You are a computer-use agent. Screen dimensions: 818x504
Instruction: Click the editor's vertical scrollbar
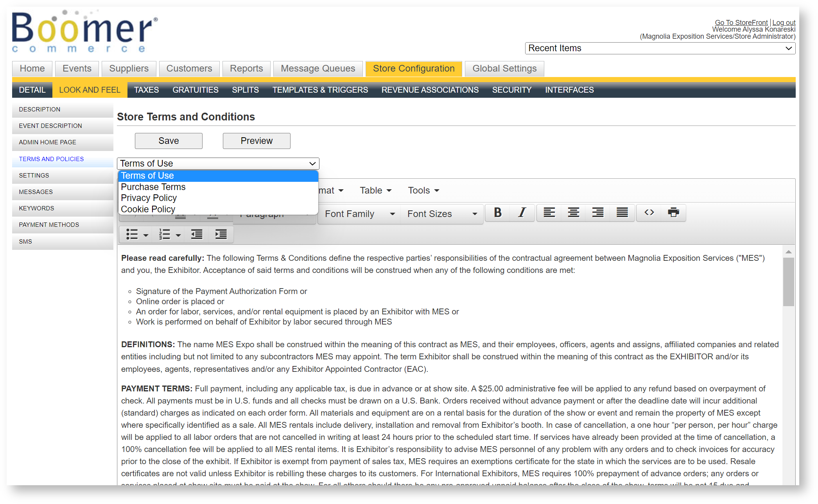click(788, 282)
